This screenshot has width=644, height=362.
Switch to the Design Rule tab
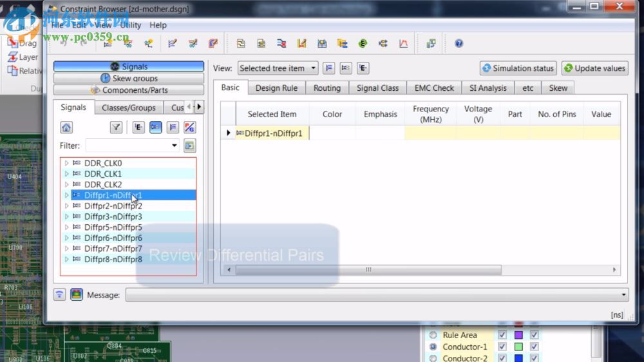276,88
